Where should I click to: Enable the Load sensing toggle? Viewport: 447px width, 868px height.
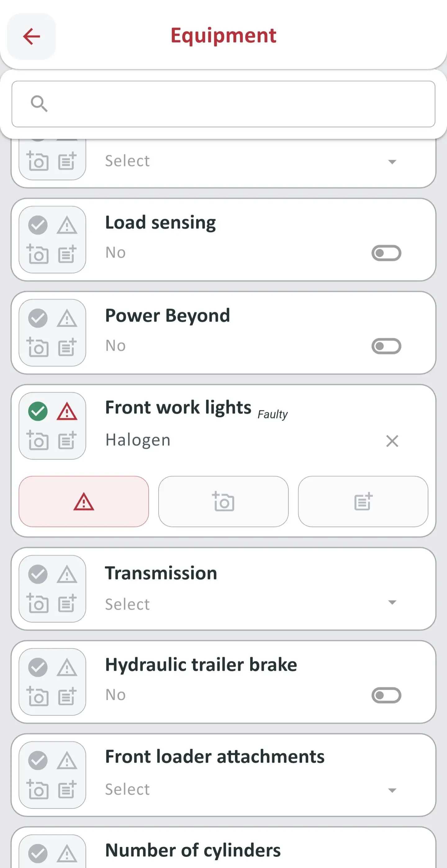386,253
